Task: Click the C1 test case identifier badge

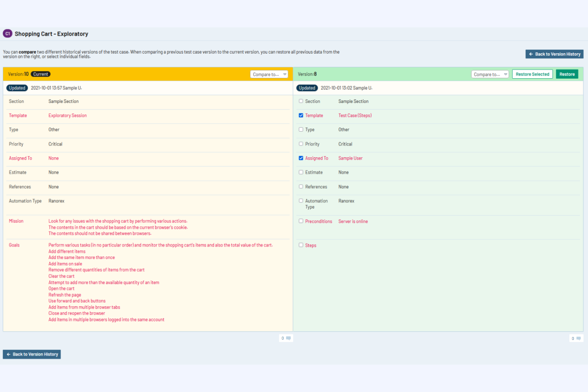Action: (7, 33)
